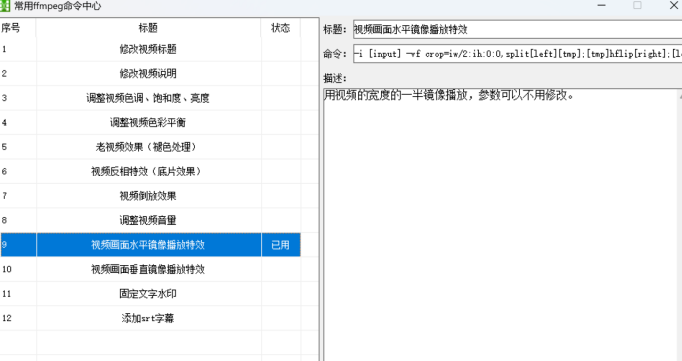Select 调整视频色调、饱和度、亮度 row

tap(150, 98)
